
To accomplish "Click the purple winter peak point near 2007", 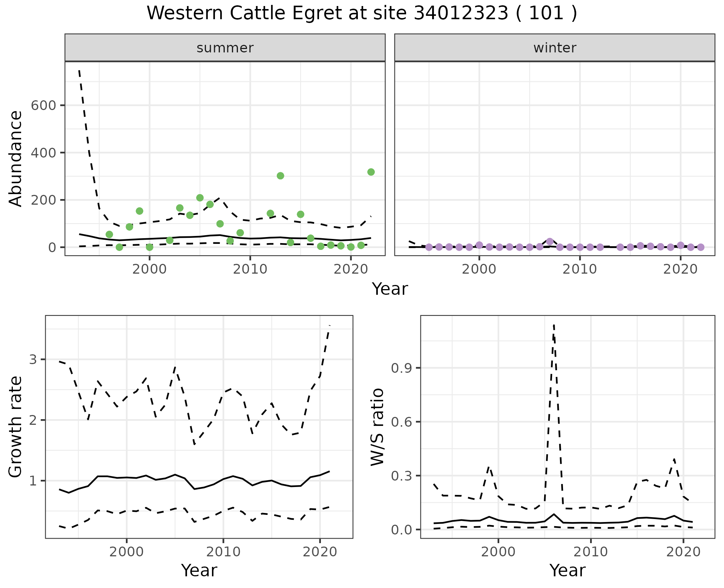I will pyautogui.click(x=550, y=242).
